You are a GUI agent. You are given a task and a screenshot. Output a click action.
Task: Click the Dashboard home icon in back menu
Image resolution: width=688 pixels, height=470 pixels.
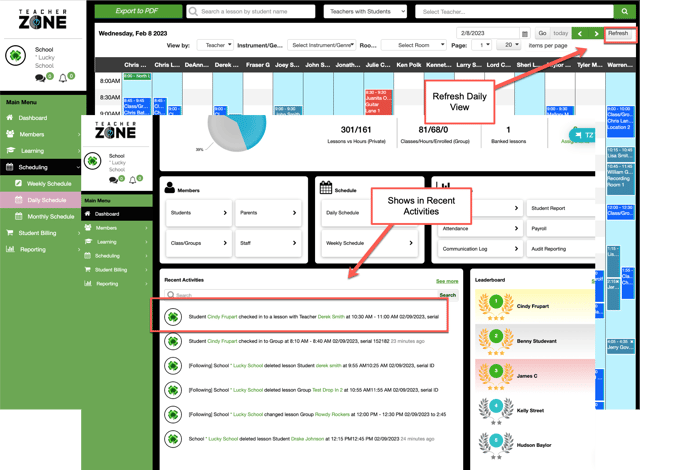click(10, 118)
